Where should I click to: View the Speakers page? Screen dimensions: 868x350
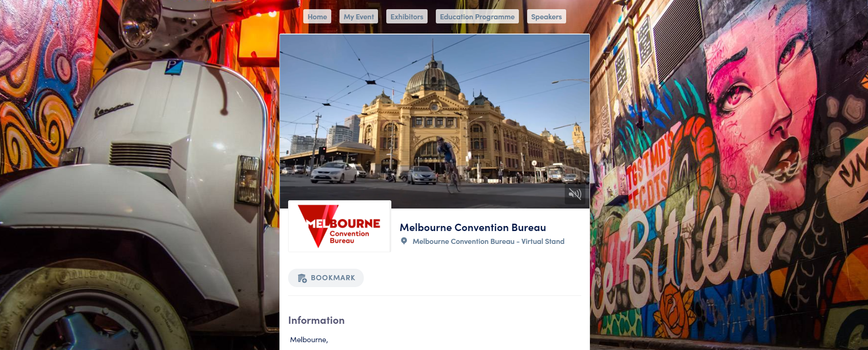point(546,17)
